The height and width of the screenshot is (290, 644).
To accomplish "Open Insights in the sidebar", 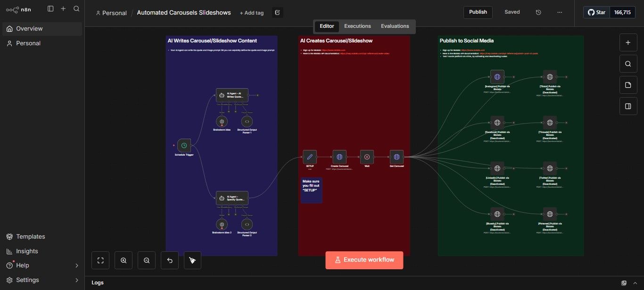I will click(x=42, y=251).
